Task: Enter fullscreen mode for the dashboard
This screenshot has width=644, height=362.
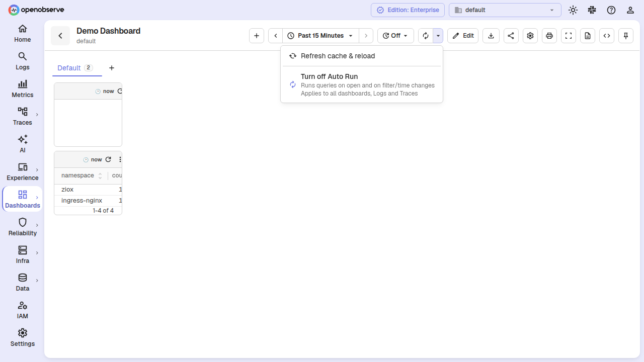Action: coord(568,36)
